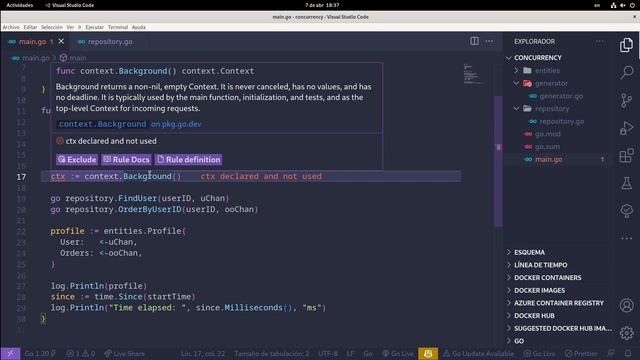This screenshot has width=640, height=360.
Task: Open go.sum in the explorer
Action: pyautogui.click(x=547, y=147)
